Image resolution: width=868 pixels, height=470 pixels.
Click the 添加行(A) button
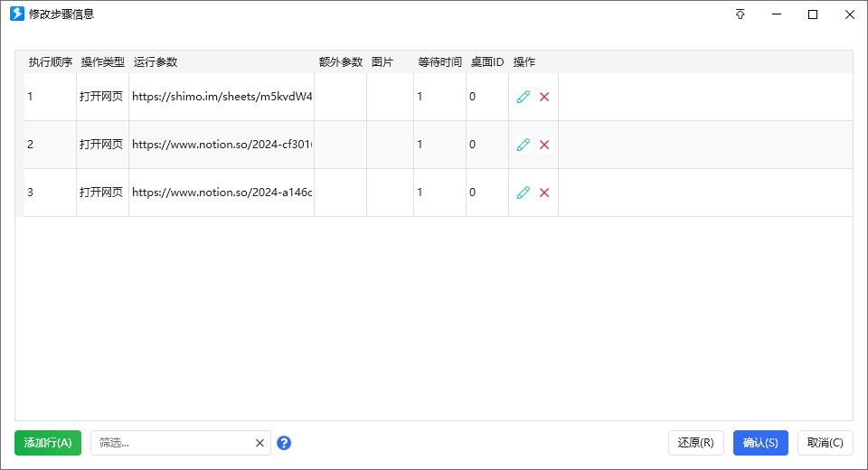point(48,443)
